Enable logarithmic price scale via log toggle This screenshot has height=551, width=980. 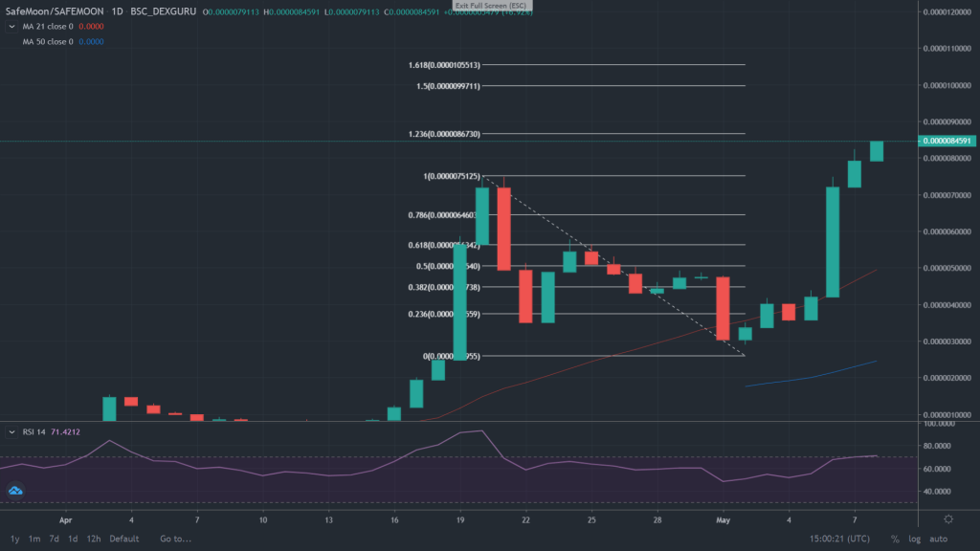coord(914,539)
